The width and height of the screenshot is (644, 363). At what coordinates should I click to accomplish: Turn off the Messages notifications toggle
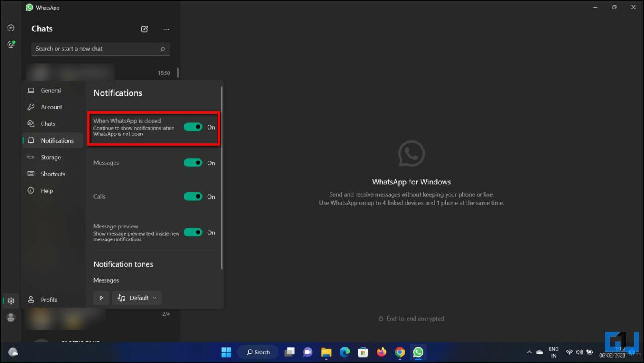[193, 163]
